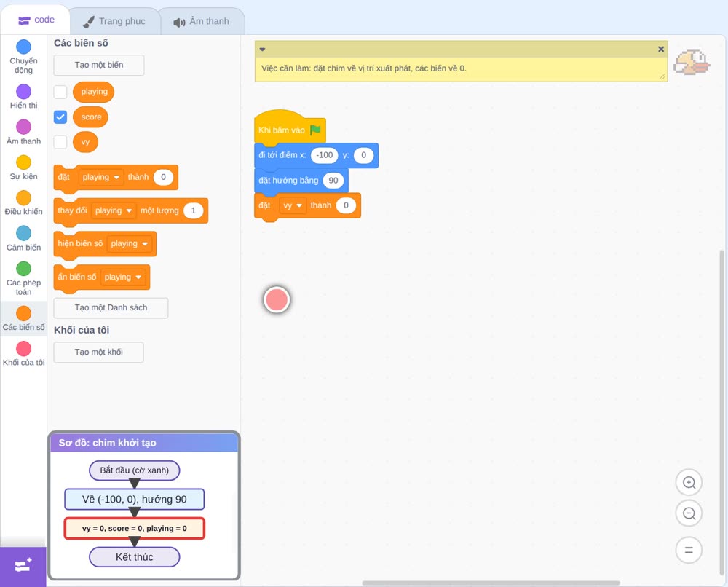
Task: Click the vertical workspace scrollbar
Action: (x=721, y=412)
